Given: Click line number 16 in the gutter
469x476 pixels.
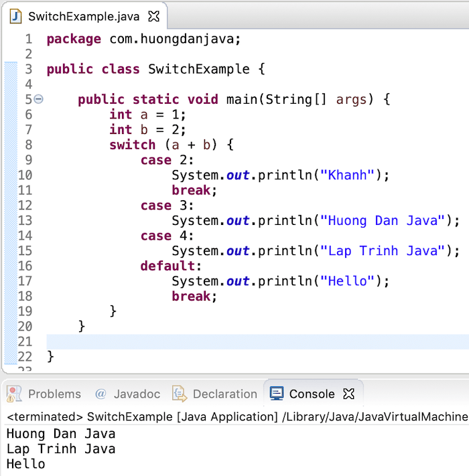Looking at the screenshot, I should pos(25,266).
